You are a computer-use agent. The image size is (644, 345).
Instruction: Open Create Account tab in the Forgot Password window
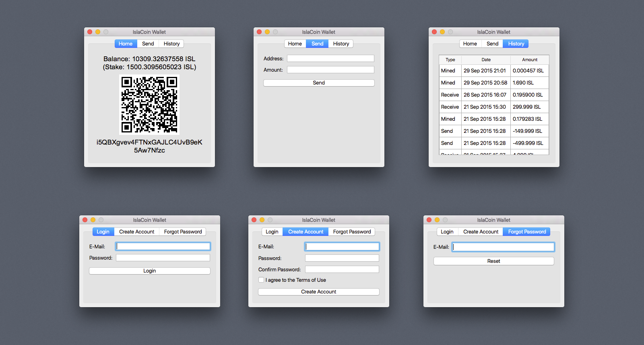pyautogui.click(x=481, y=232)
